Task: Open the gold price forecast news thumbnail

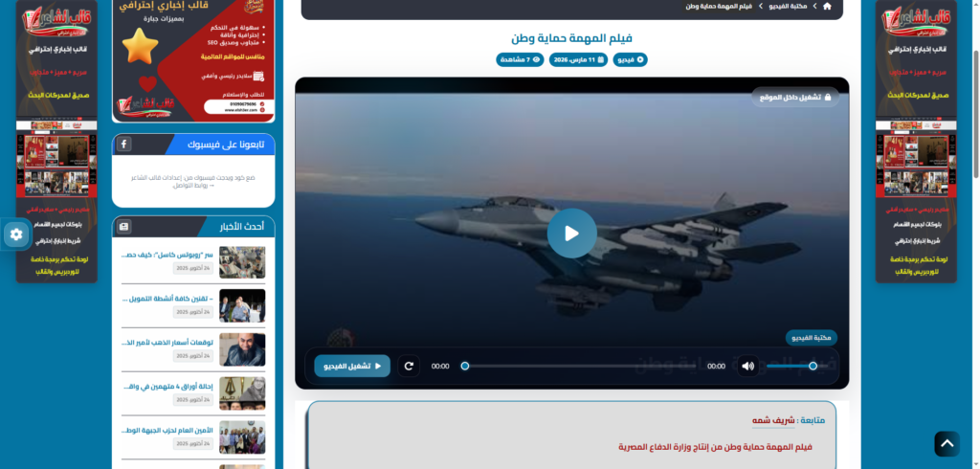Action: point(242,348)
